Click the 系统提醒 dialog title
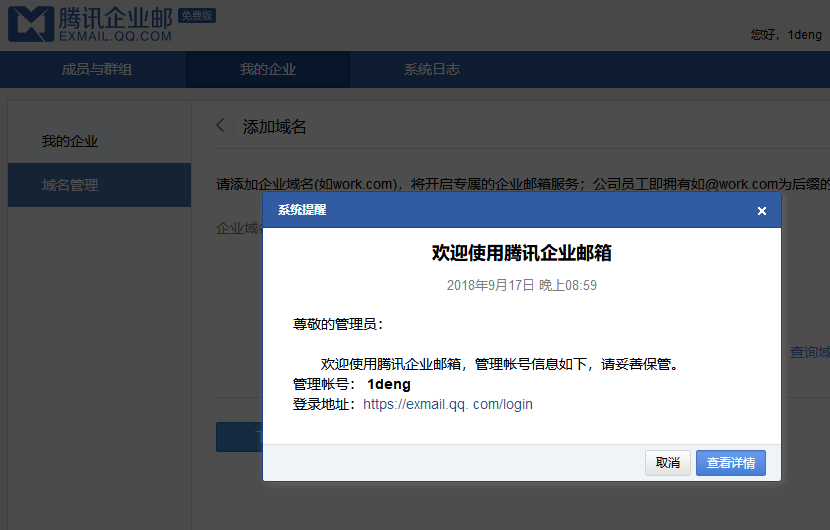830x530 pixels. tap(302, 210)
